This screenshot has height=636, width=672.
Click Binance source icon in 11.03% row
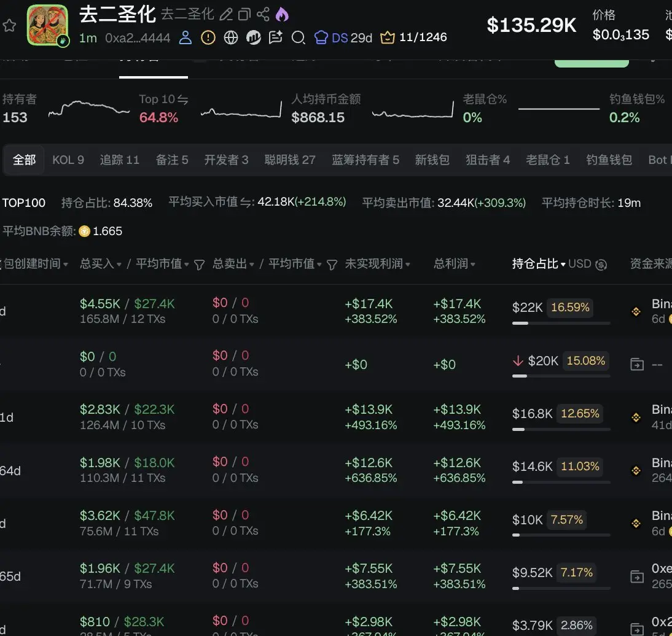pos(636,471)
